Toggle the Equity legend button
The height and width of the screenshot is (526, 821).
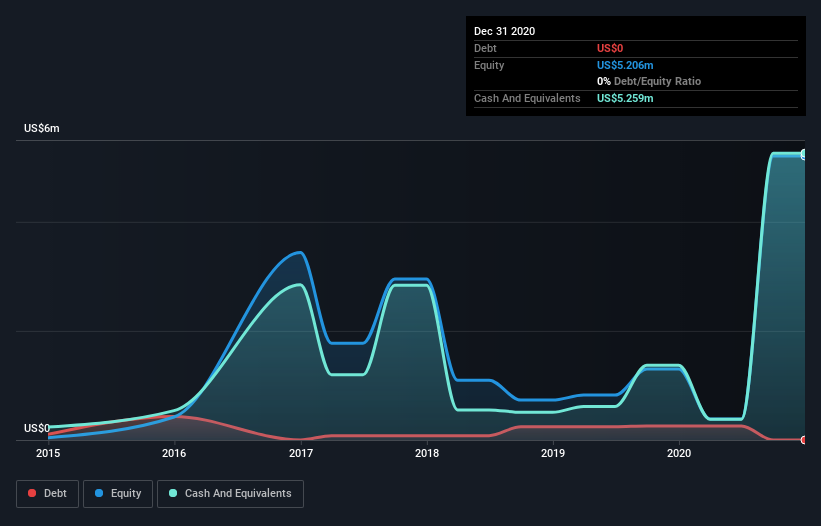point(118,494)
